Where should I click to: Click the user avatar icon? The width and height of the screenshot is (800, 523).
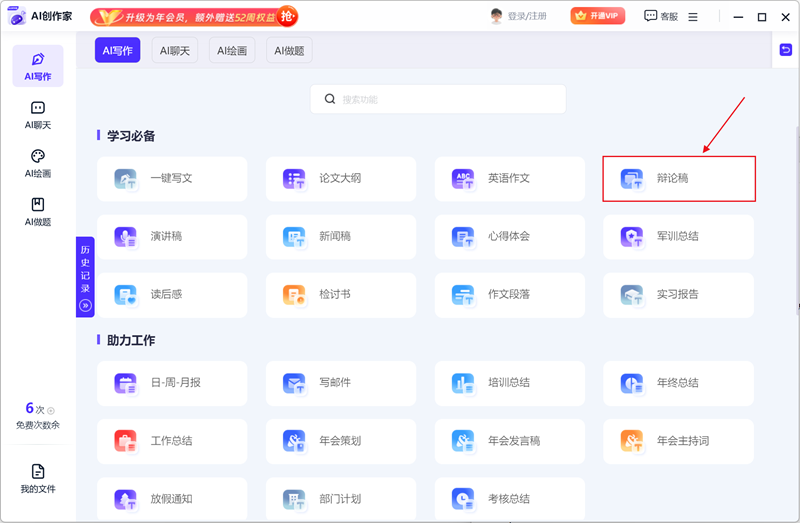pyautogui.click(x=496, y=16)
